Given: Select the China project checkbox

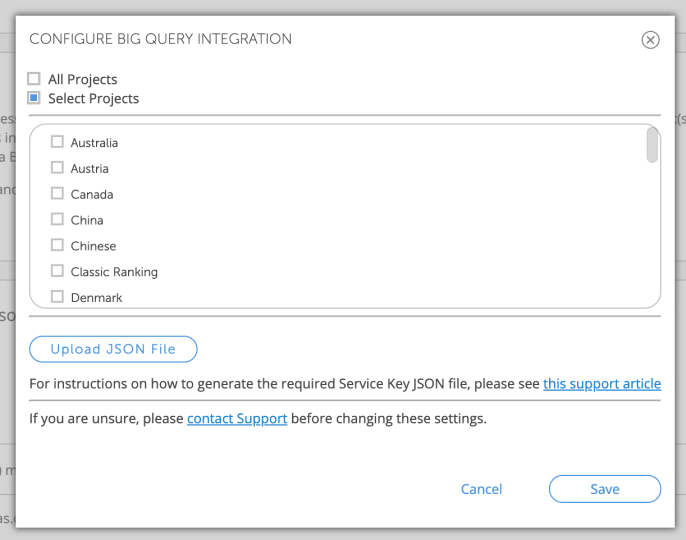Looking at the screenshot, I should pos(57,219).
